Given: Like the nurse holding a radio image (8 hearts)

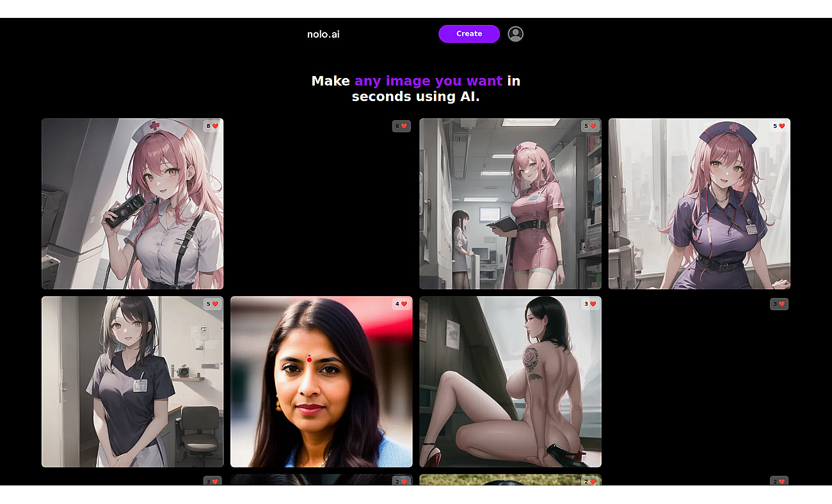Looking at the screenshot, I should click(212, 126).
